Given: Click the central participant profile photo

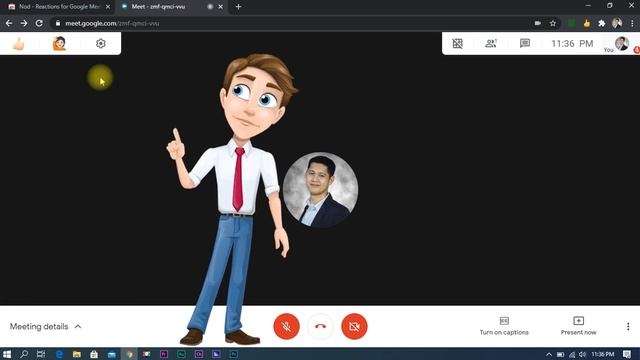Looking at the screenshot, I should point(320,190).
